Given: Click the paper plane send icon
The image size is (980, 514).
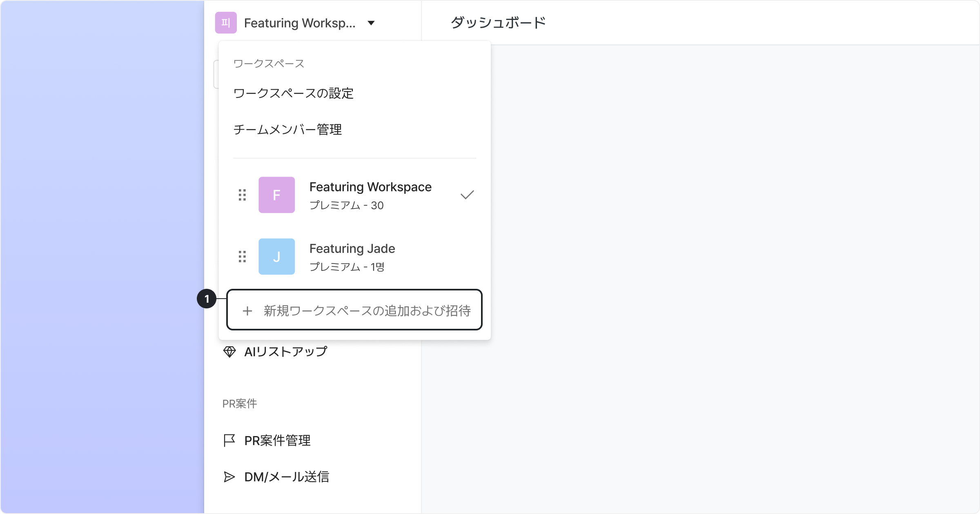Looking at the screenshot, I should [229, 477].
